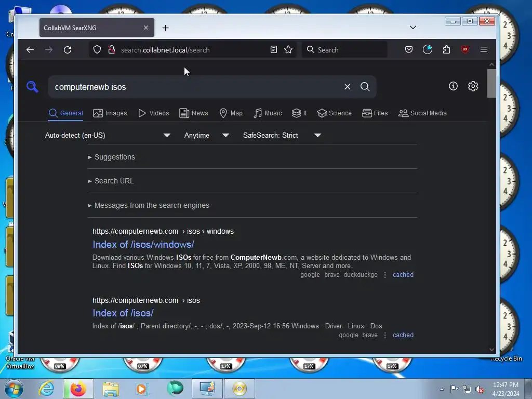Show hidden tray icons arrow

(442, 389)
